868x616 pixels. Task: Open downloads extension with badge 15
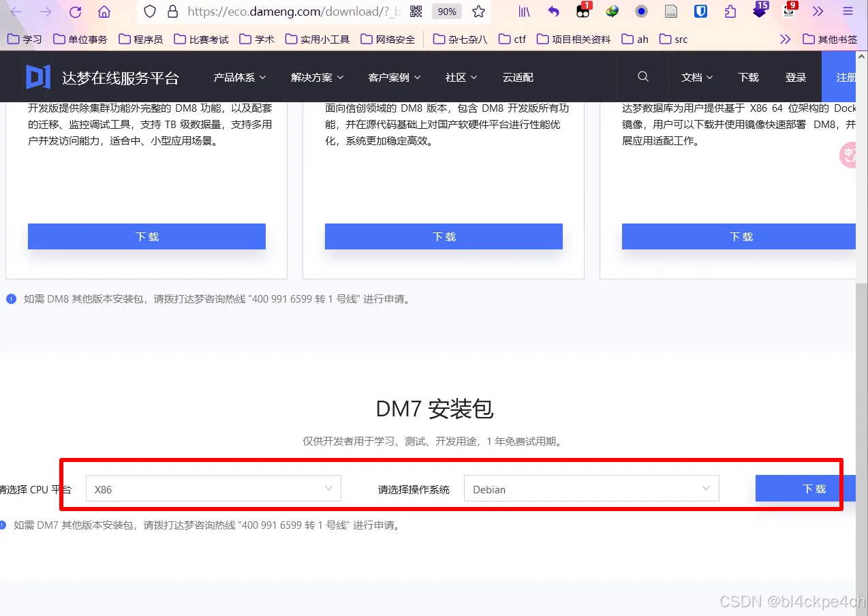pos(760,10)
